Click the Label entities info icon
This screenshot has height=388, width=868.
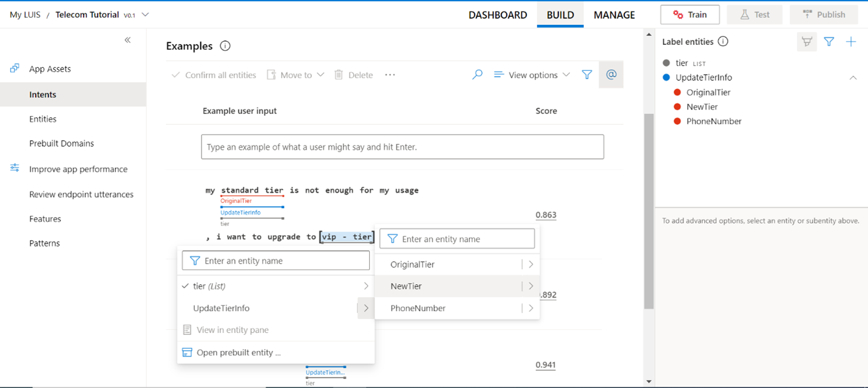click(x=723, y=42)
